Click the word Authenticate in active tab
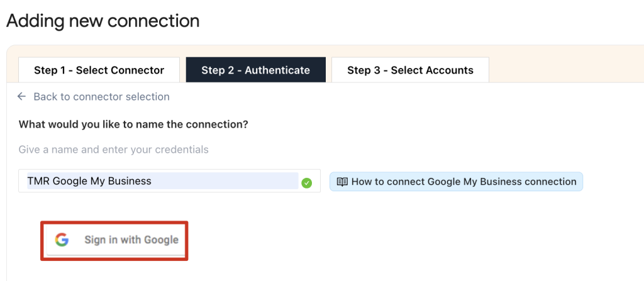 pyautogui.click(x=277, y=70)
